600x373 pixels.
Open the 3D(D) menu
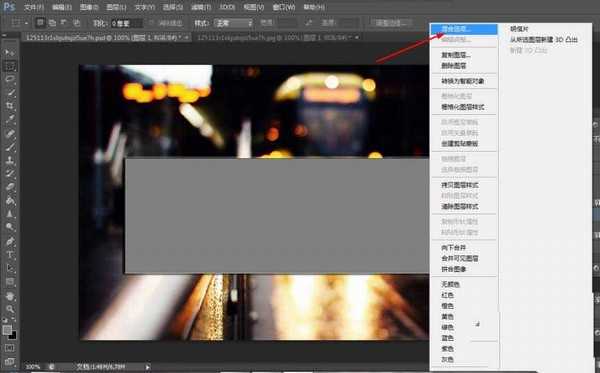(227, 7)
